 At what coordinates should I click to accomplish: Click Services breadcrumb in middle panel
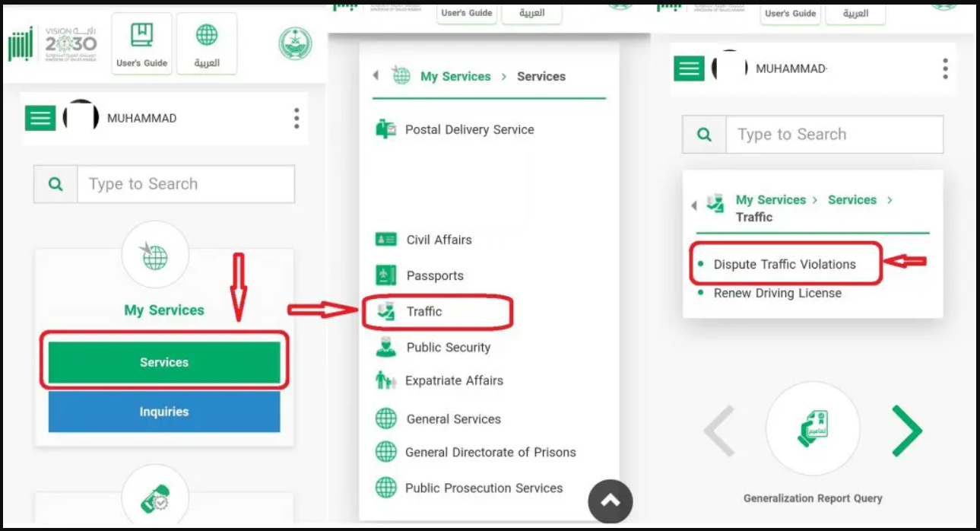(541, 76)
